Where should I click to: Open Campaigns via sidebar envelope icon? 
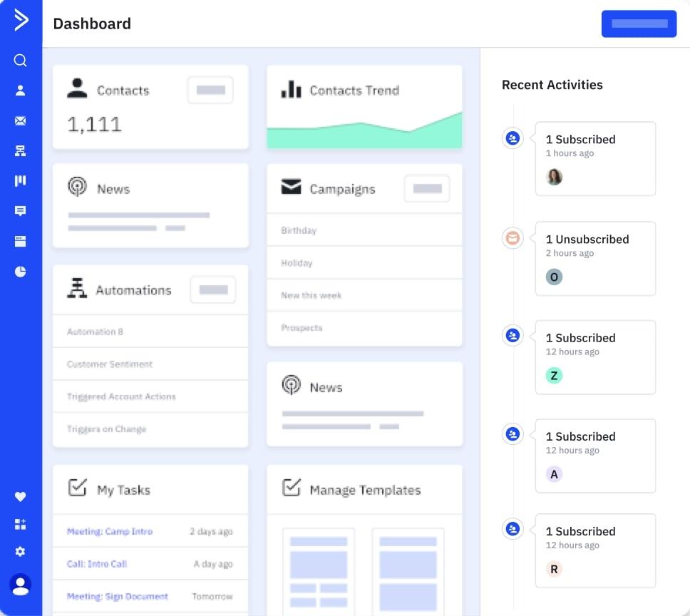[20, 120]
